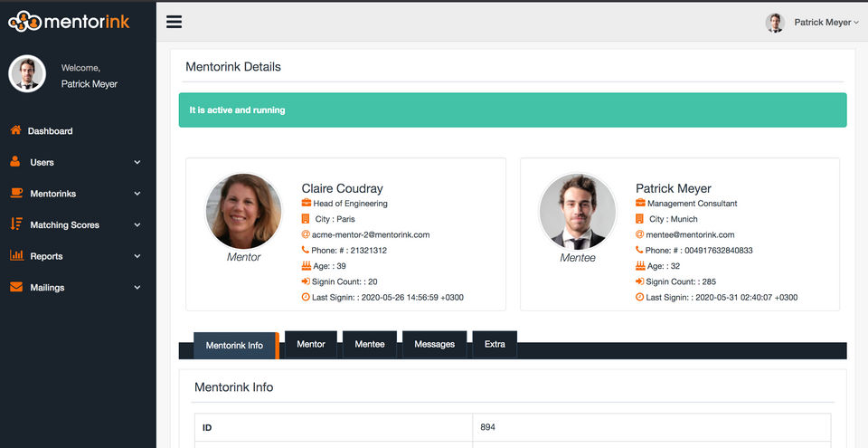The height and width of the screenshot is (448, 868).
Task: Click Patrick Meyer name in mentee card
Action: [x=673, y=188]
